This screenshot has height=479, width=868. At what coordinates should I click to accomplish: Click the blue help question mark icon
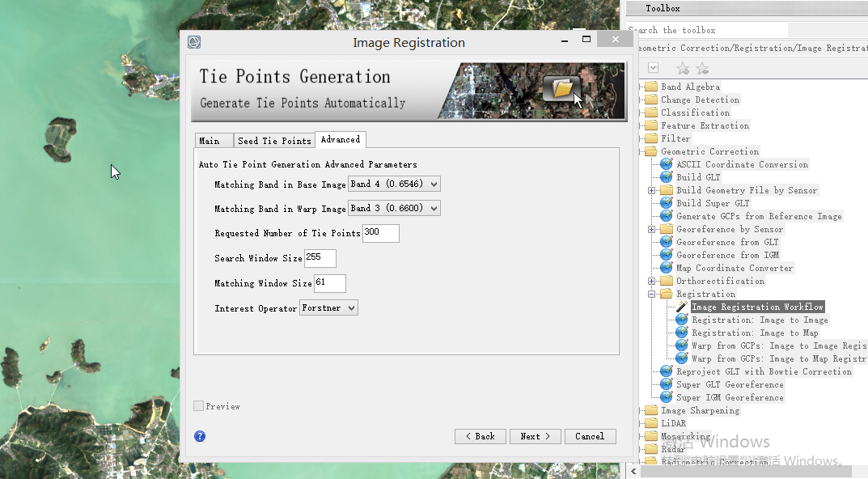[x=200, y=436]
